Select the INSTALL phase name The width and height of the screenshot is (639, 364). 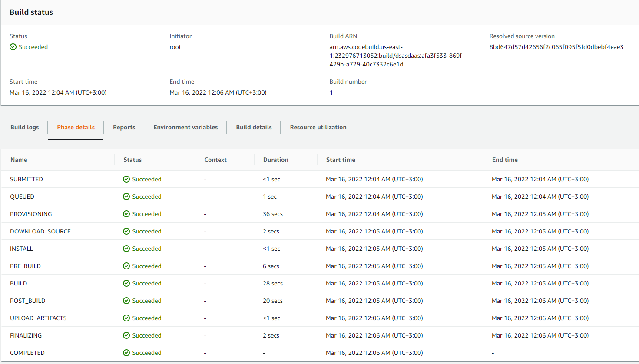pyautogui.click(x=21, y=249)
